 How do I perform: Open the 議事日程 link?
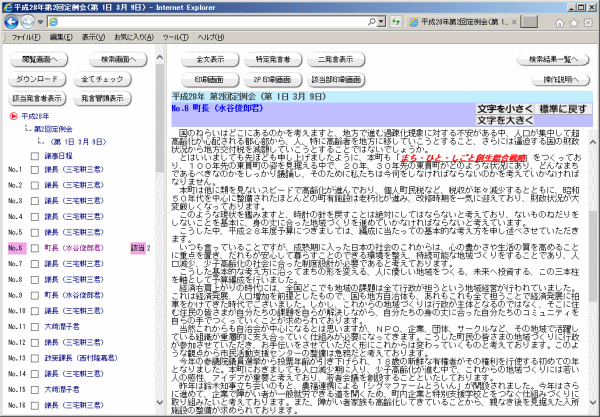pyautogui.click(x=58, y=156)
